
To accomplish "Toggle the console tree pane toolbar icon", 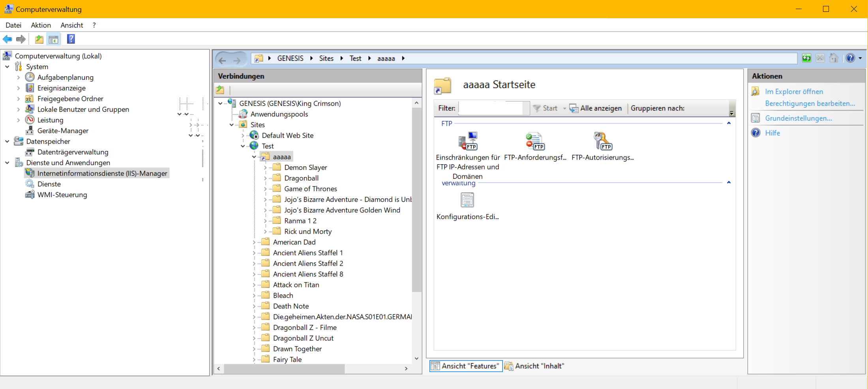I will (53, 39).
